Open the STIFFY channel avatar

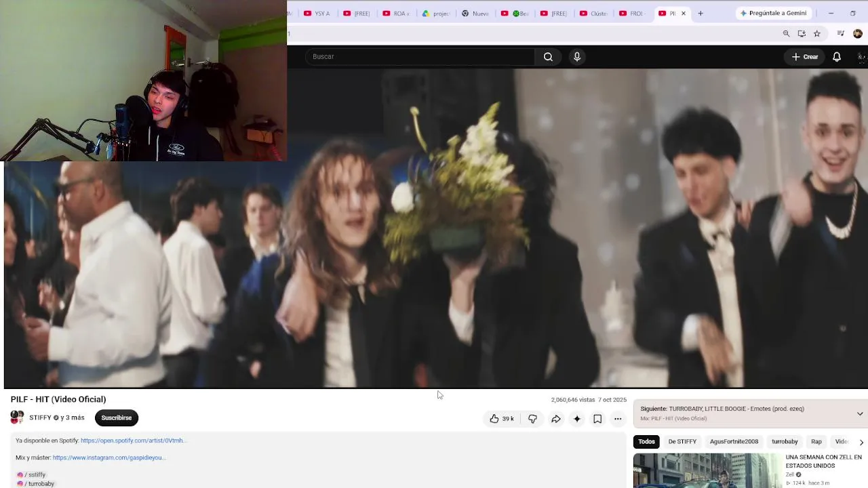coord(17,418)
